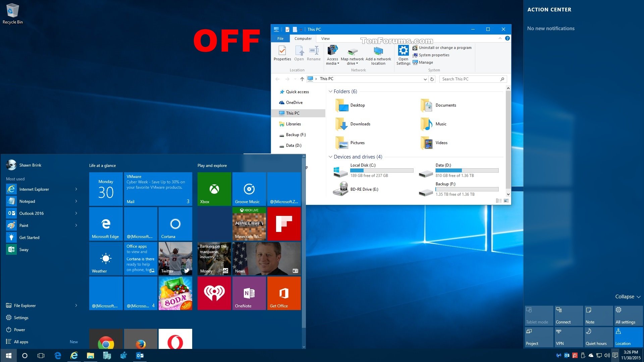Expand the Folders section in File Explorer
The image size is (644, 362).
pyautogui.click(x=332, y=92)
